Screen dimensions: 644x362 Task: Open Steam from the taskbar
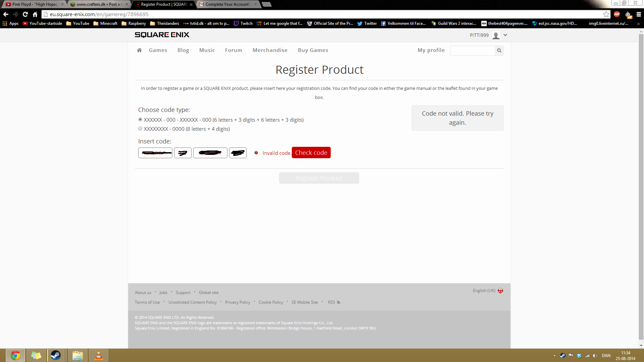56,355
